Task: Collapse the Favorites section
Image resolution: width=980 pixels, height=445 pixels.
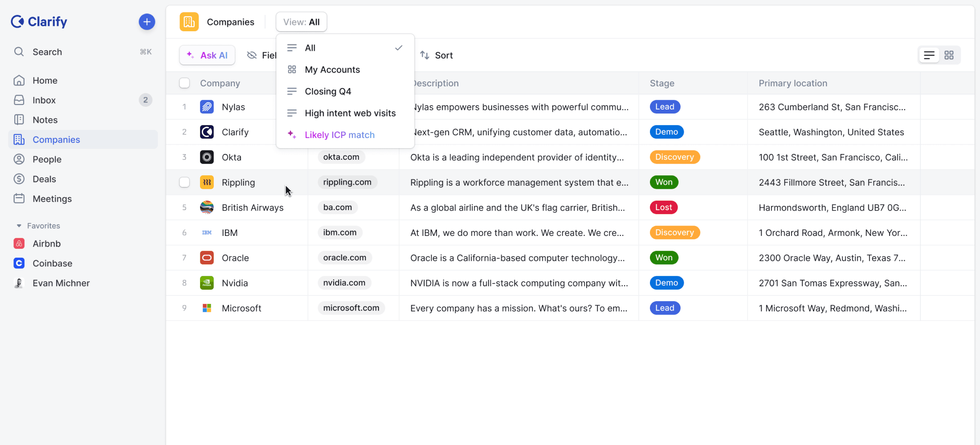Action: coord(19,226)
